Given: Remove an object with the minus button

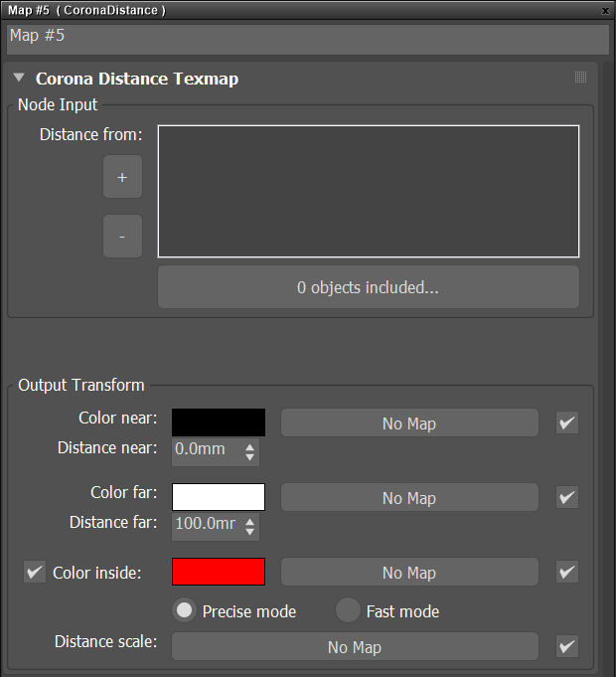Looking at the screenshot, I should [x=122, y=237].
